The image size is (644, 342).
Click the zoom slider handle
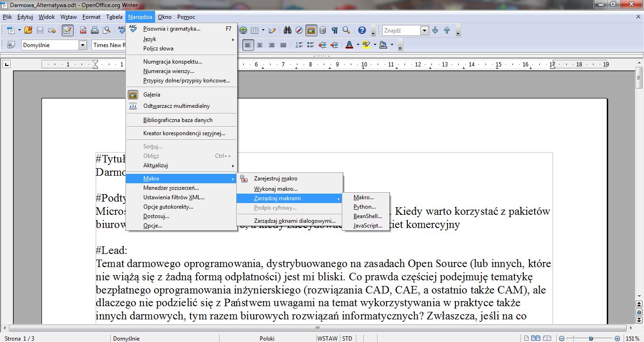coord(591,338)
